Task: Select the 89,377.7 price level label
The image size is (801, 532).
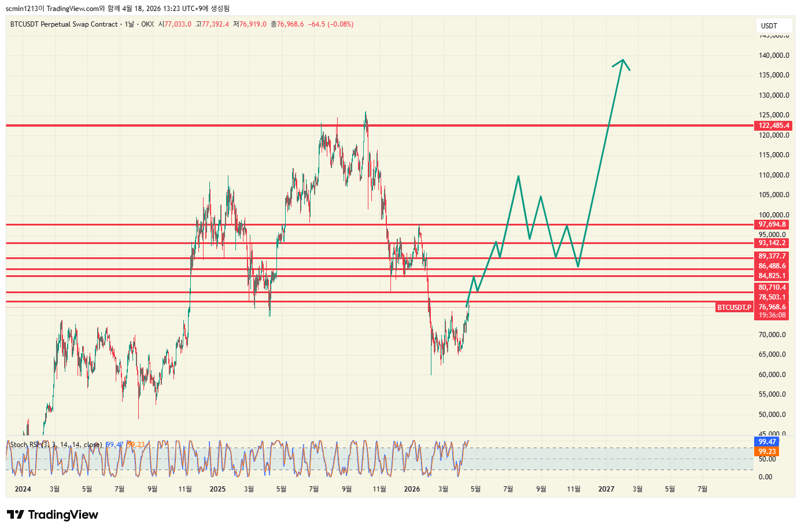Action: coord(772,256)
